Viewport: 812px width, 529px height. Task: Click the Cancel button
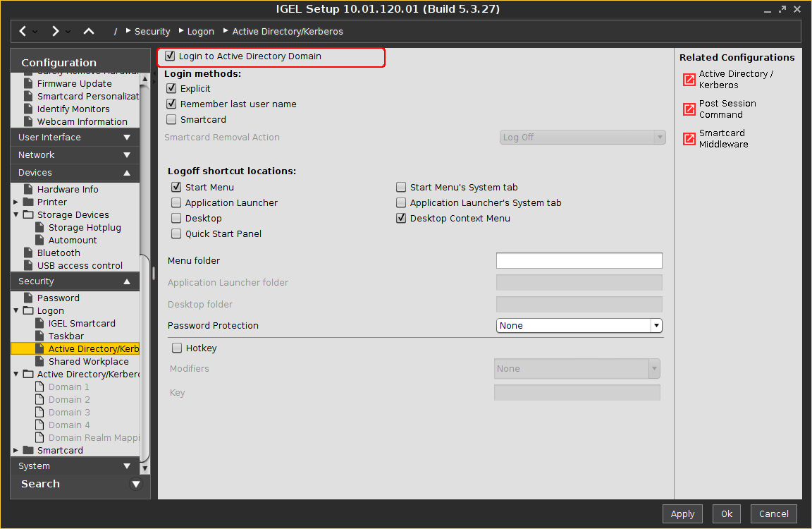[x=773, y=514]
